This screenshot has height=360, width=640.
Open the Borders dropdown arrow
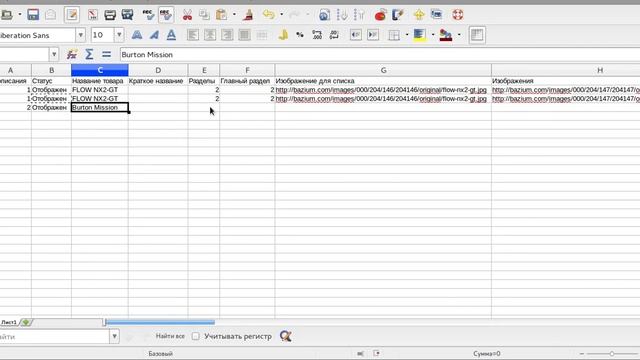407,35
